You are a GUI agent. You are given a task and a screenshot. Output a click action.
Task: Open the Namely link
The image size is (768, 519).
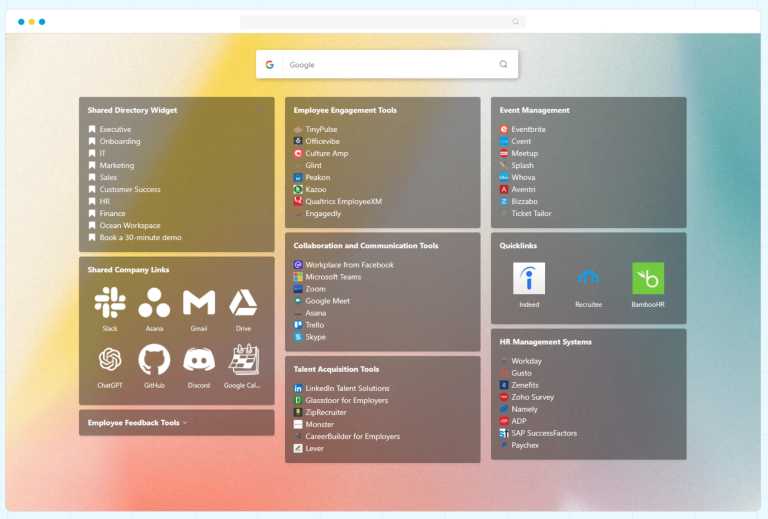click(x=525, y=409)
